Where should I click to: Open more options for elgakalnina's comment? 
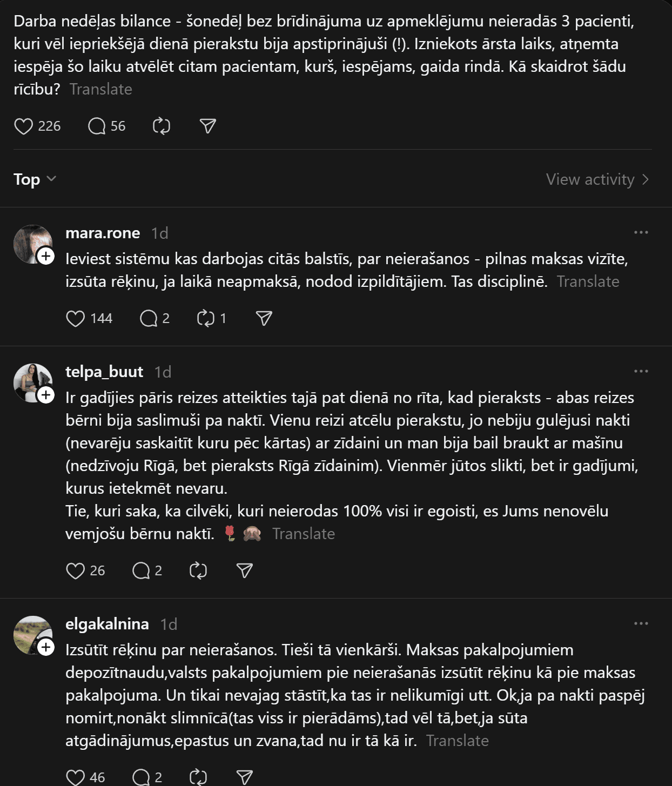[641, 623]
